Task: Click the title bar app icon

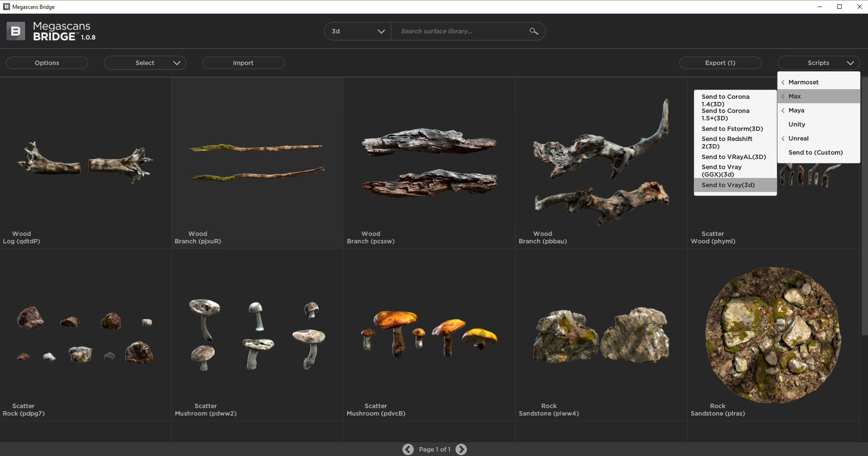Action: 7,7
